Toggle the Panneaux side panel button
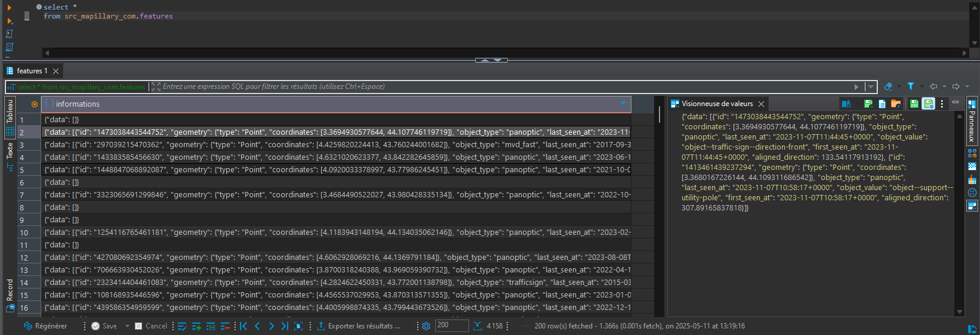The height and width of the screenshot is (335, 980). (x=972, y=122)
